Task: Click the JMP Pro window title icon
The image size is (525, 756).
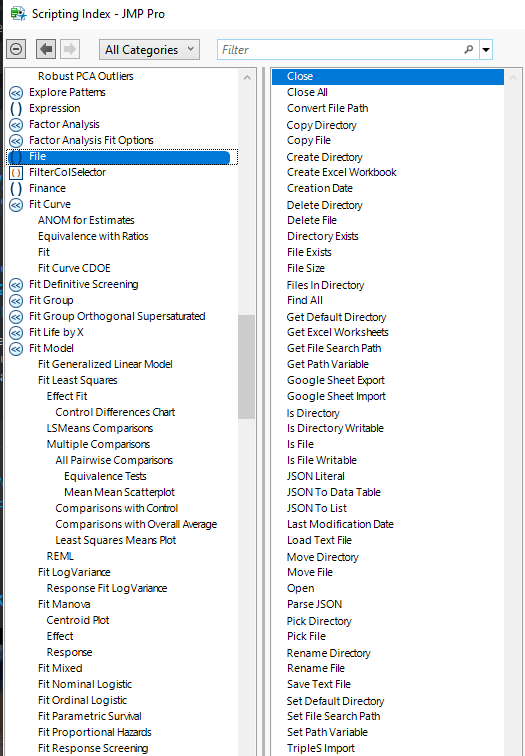Action: [18, 14]
